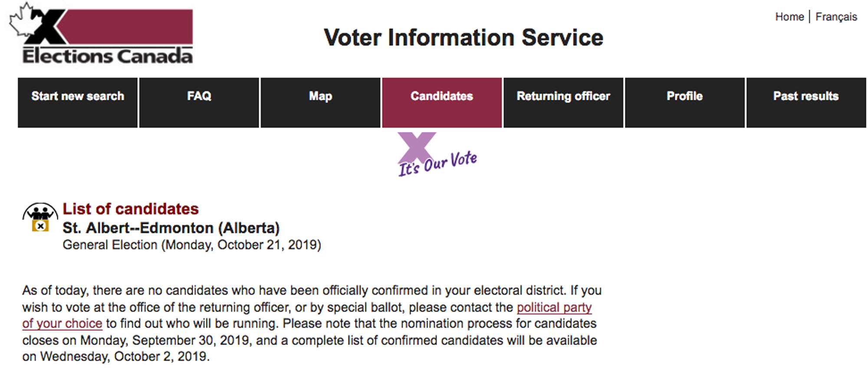Select the Candidates tab
The height and width of the screenshot is (368, 868).
[x=442, y=103]
